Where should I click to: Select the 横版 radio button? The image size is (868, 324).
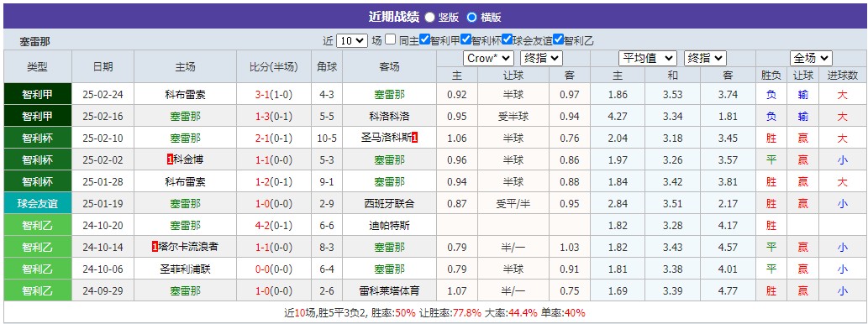pos(471,17)
